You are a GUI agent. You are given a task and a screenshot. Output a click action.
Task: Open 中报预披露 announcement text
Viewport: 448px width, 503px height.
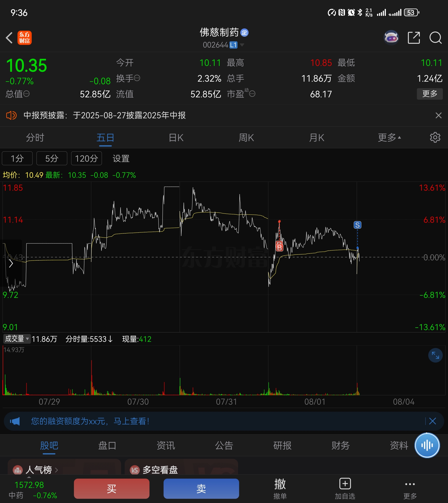click(105, 115)
